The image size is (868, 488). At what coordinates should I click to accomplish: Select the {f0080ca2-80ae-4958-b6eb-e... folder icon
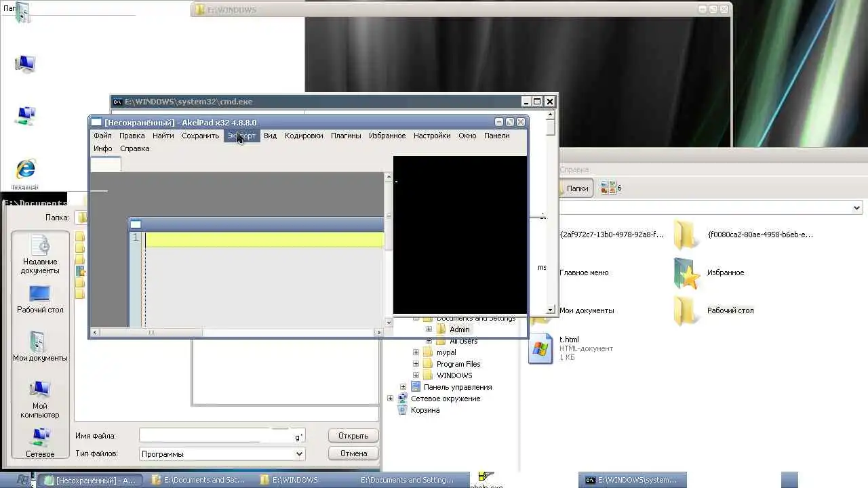(686, 235)
